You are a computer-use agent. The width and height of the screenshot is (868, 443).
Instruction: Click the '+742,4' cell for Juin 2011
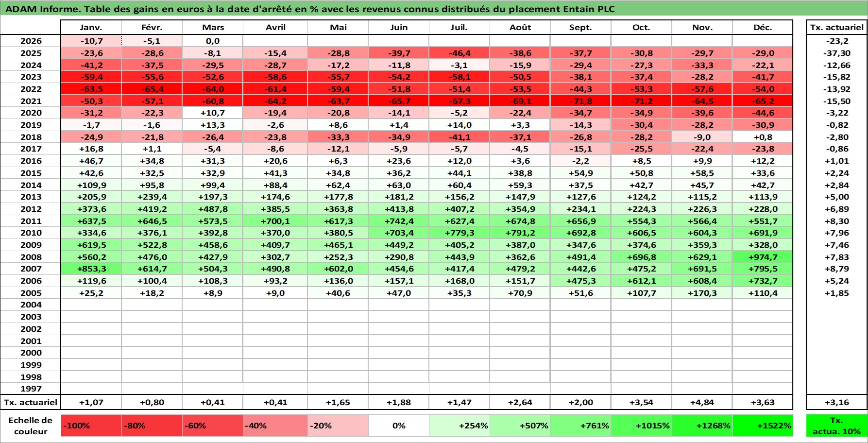399,221
